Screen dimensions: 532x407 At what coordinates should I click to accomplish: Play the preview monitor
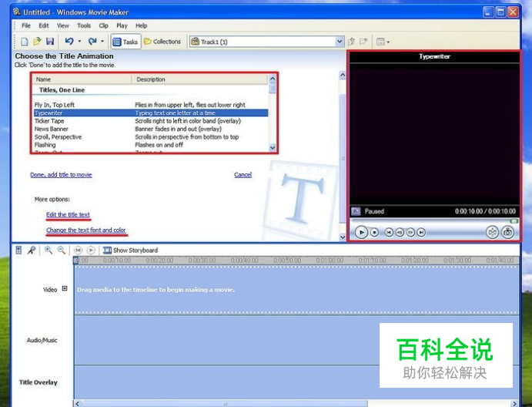click(x=361, y=232)
